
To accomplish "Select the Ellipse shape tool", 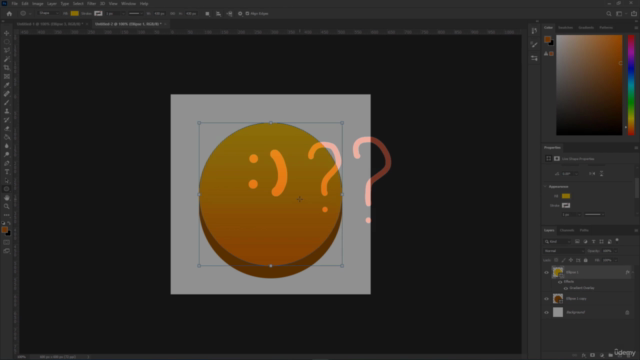I will (7, 189).
